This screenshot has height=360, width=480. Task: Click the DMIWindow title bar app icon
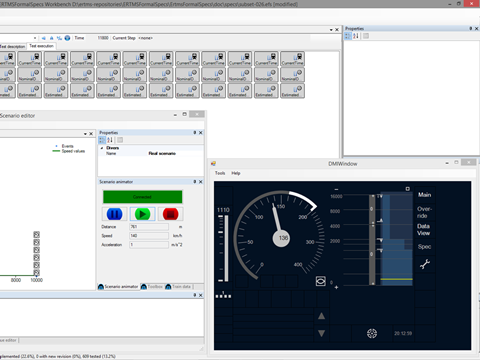click(214, 163)
